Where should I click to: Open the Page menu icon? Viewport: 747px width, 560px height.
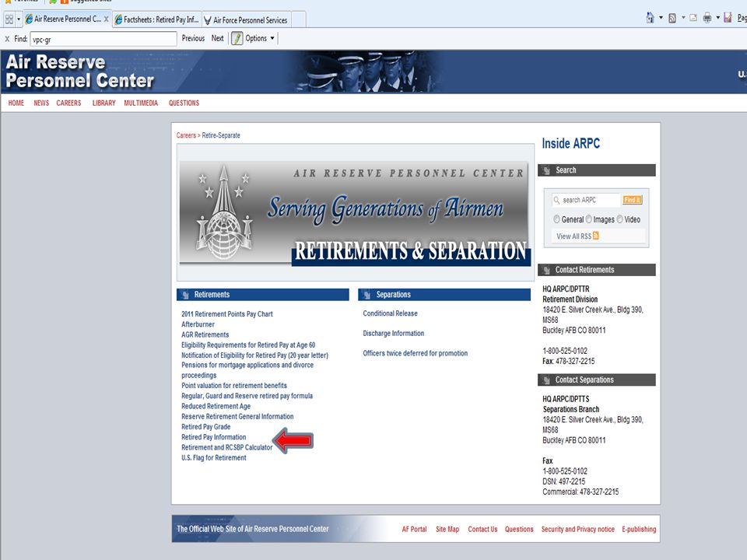pyautogui.click(x=728, y=18)
